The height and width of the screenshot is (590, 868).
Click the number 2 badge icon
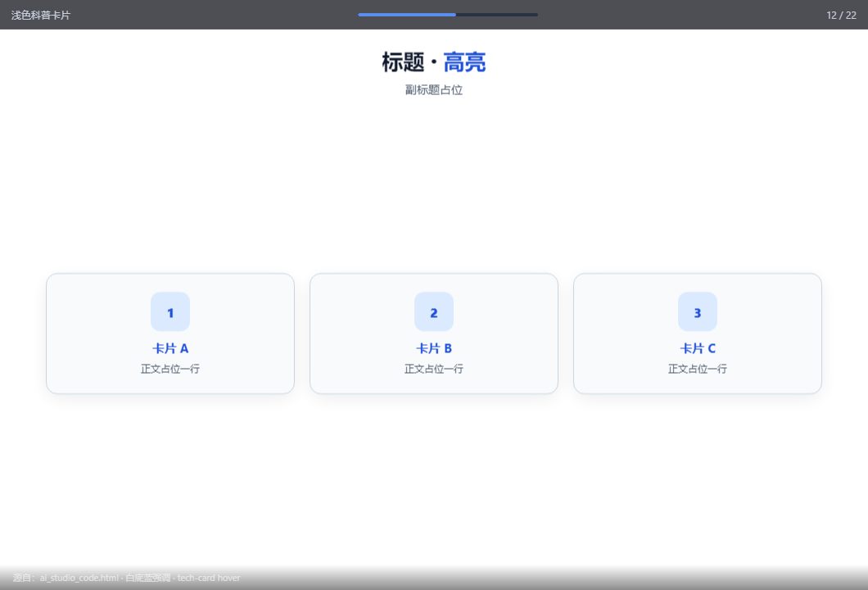(433, 312)
